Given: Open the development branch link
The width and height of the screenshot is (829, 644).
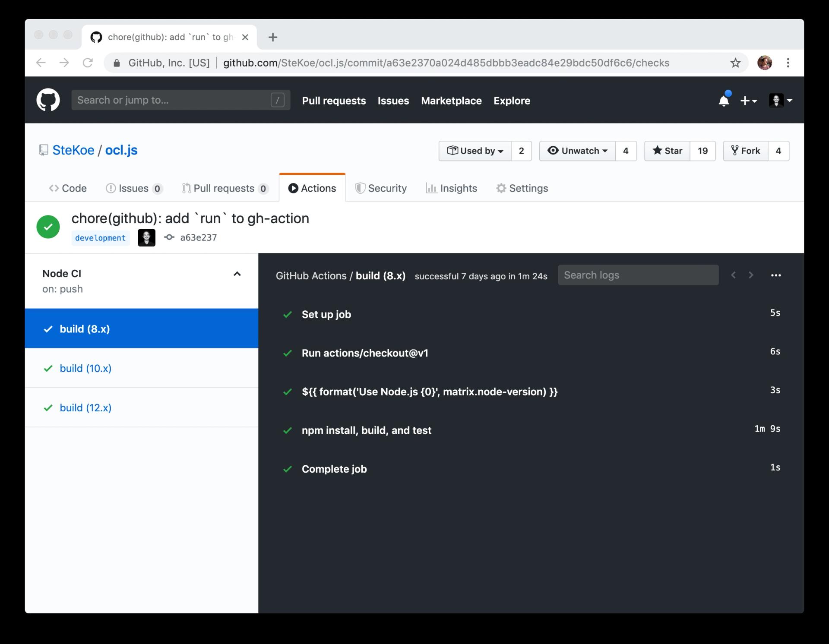Looking at the screenshot, I should coord(100,238).
